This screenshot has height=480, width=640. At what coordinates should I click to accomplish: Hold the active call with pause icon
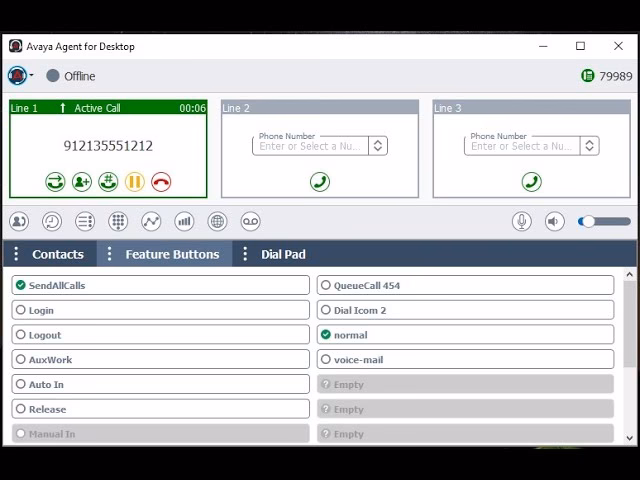tap(135, 182)
